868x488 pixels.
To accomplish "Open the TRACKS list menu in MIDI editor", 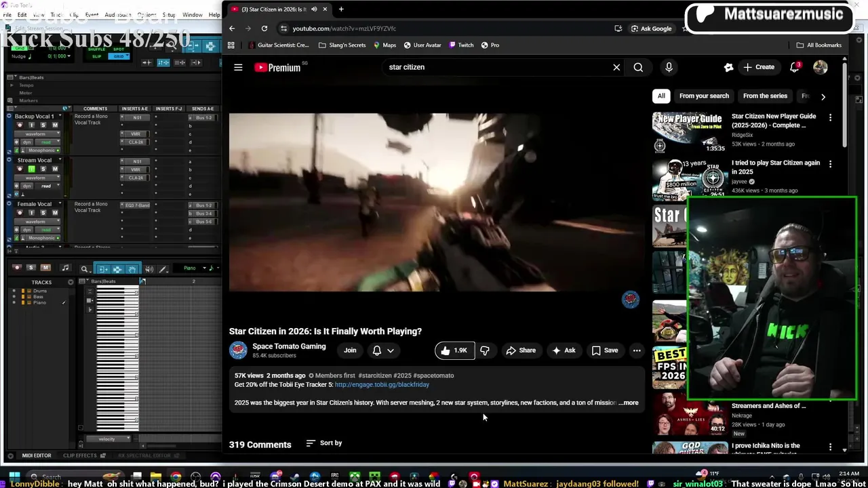I will [71, 282].
